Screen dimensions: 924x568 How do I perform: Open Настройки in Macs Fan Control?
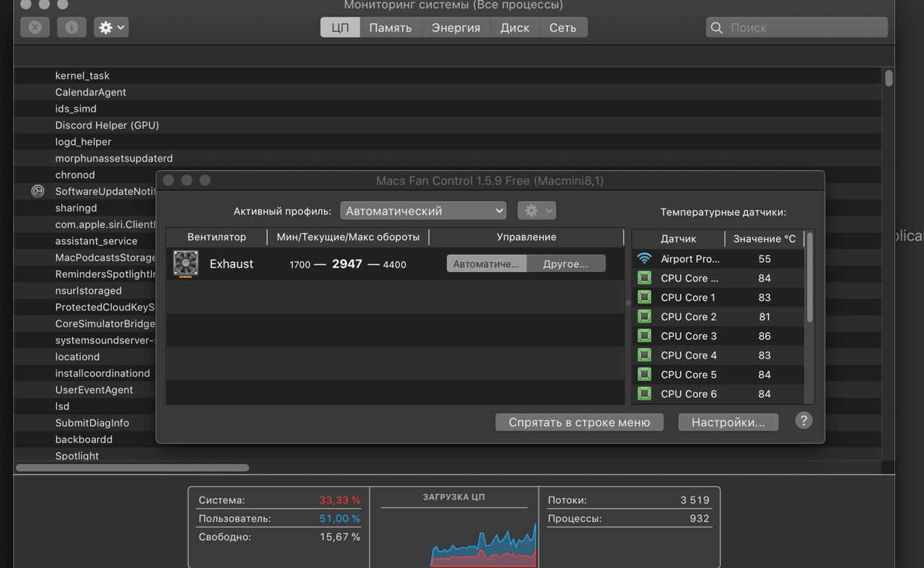728,422
